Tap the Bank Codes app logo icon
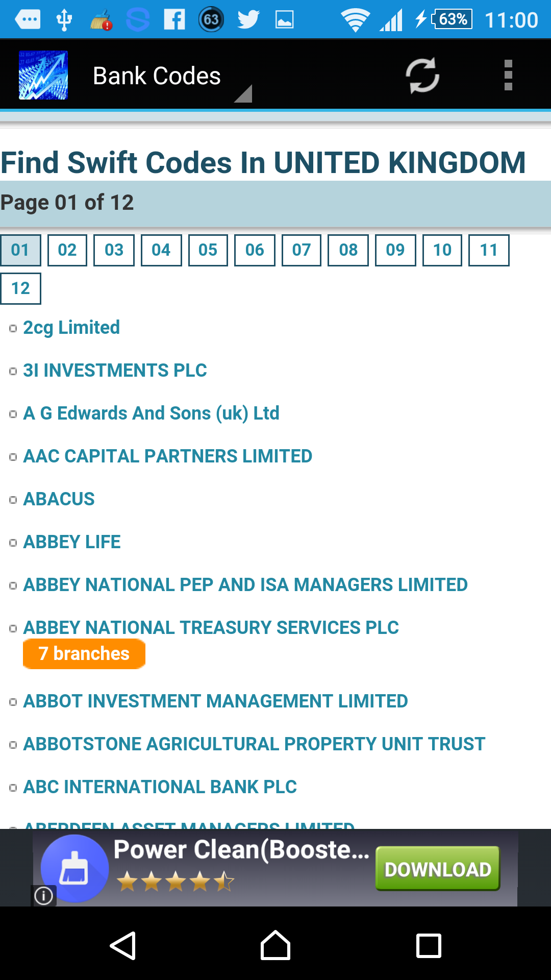551x980 pixels. click(43, 75)
